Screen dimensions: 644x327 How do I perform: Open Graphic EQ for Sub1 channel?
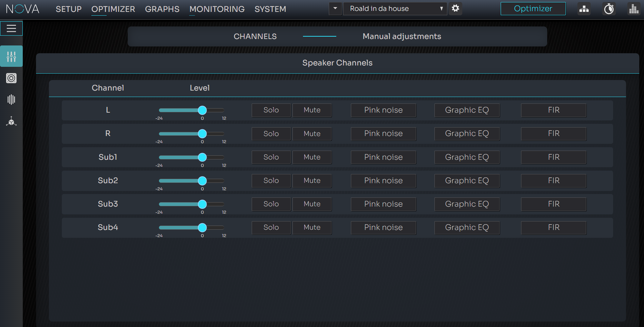coord(467,157)
